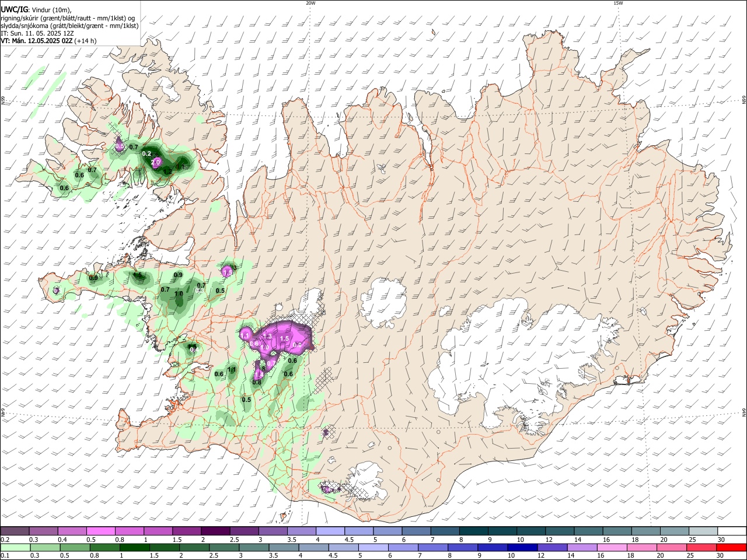
Task: Click the round white Hofsjökull glacier in central Iceland
Action: [x=383, y=303]
